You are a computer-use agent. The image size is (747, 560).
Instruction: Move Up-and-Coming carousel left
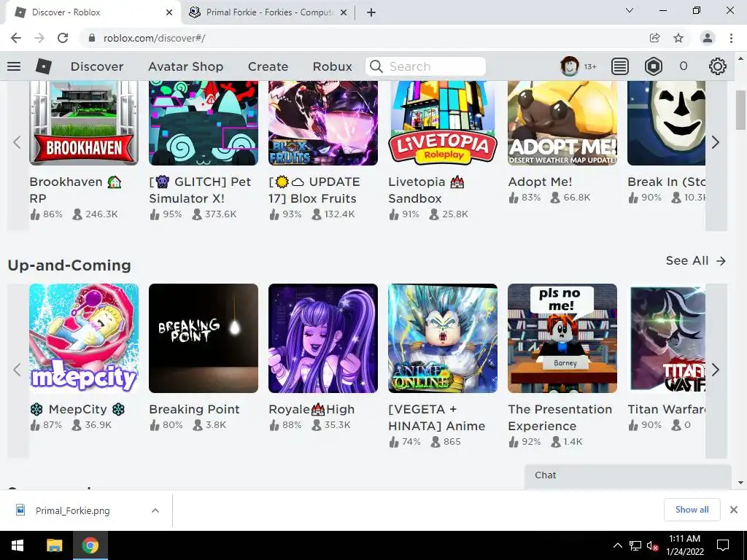pyautogui.click(x=18, y=370)
